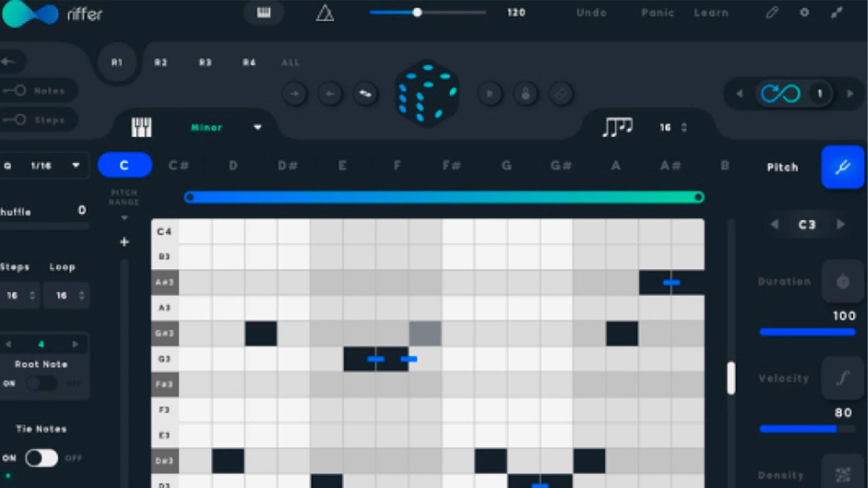Select root key A
This screenshot has width=868, height=488.
click(x=616, y=165)
